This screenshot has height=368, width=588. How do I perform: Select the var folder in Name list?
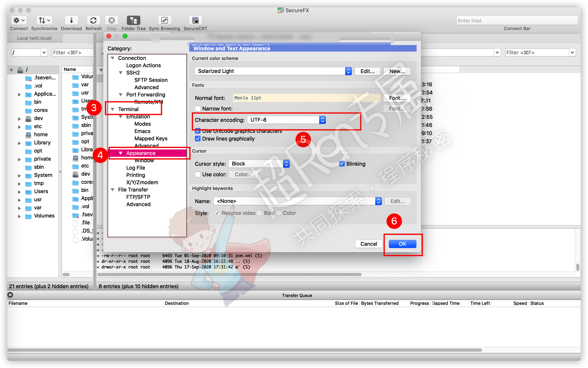(85, 84)
